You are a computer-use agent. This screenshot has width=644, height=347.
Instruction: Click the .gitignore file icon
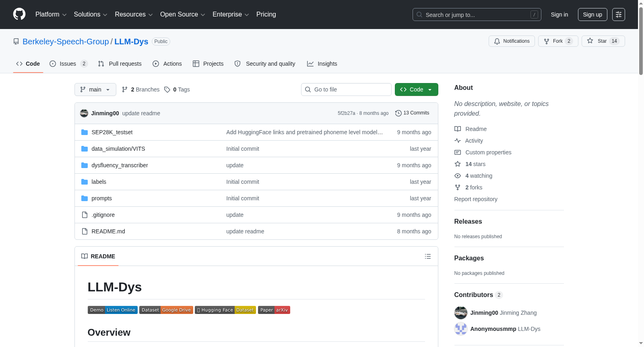tap(85, 215)
